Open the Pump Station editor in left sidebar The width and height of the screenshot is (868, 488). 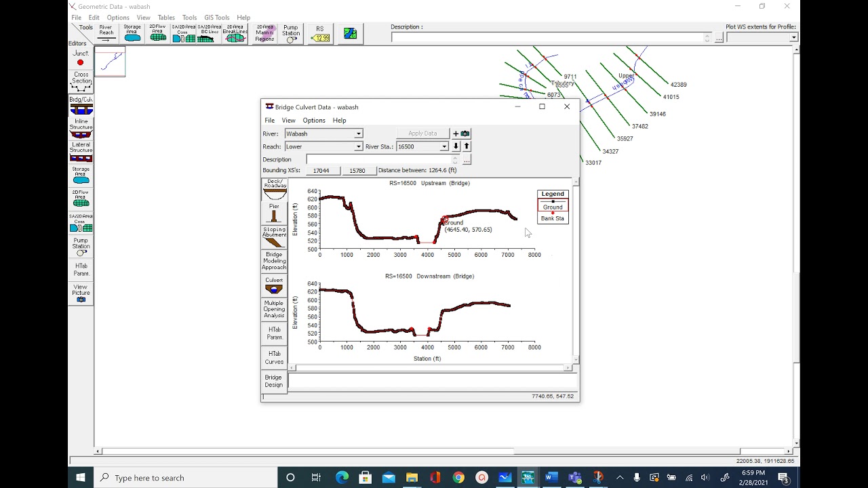click(x=81, y=247)
